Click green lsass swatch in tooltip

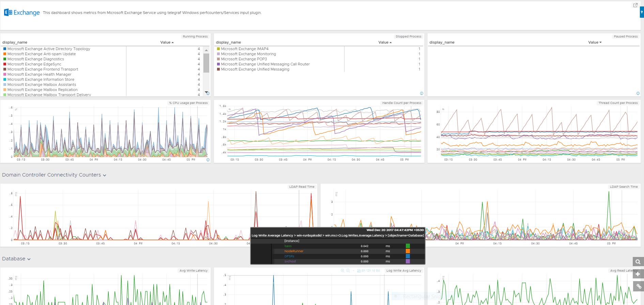(408, 246)
